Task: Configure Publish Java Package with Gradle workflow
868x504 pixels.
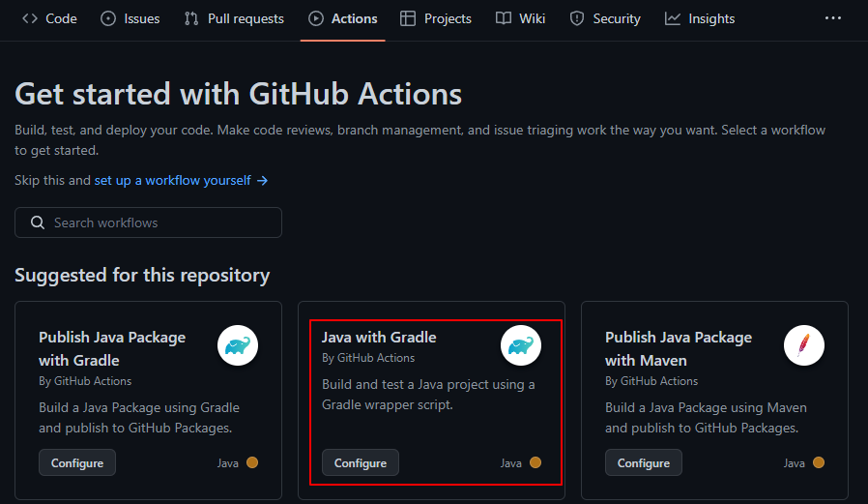Action: click(77, 463)
